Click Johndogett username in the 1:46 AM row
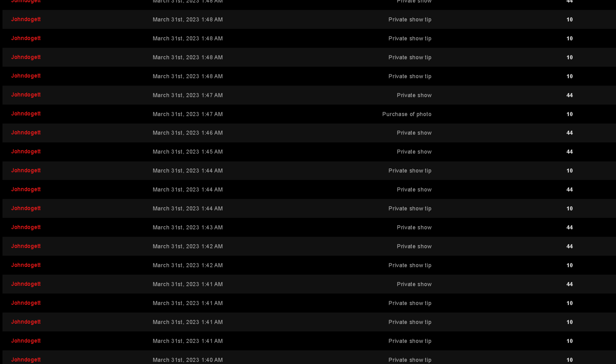The image size is (616, 364). click(26, 133)
